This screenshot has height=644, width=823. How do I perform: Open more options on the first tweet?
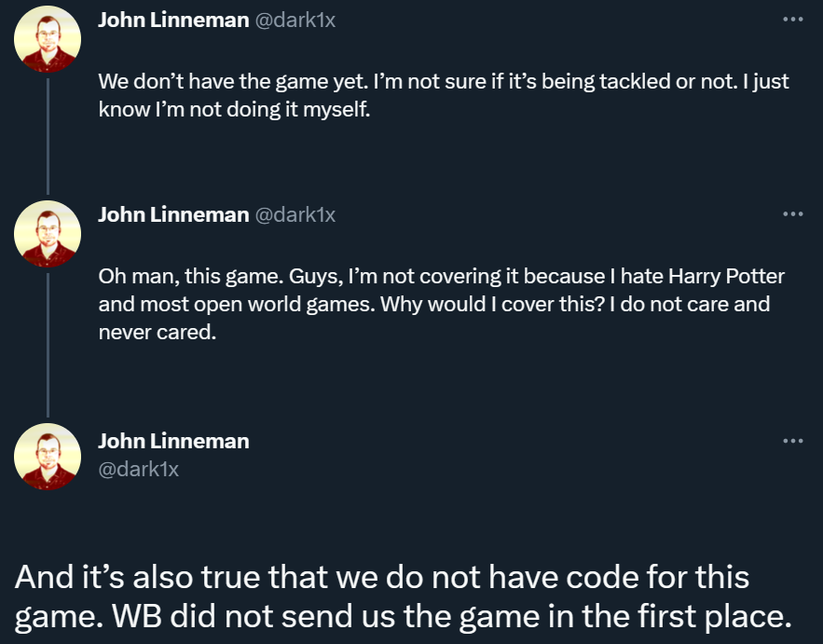pos(792,19)
